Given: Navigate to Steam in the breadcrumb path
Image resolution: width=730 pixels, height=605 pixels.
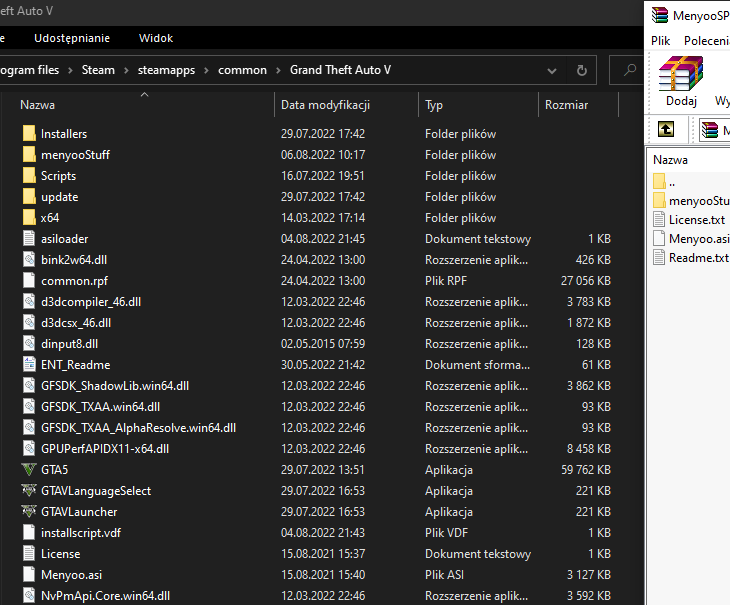Looking at the screenshot, I should coord(98,70).
